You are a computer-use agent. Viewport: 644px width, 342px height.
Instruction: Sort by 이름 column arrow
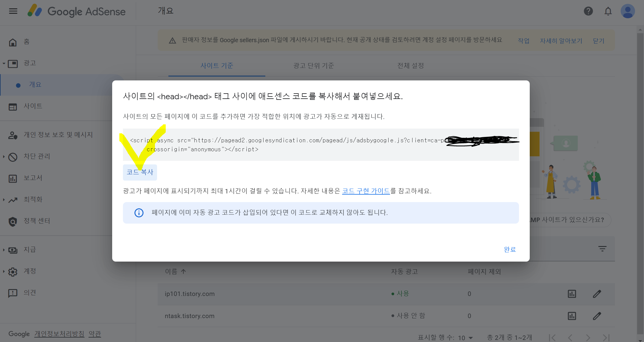[x=183, y=271]
